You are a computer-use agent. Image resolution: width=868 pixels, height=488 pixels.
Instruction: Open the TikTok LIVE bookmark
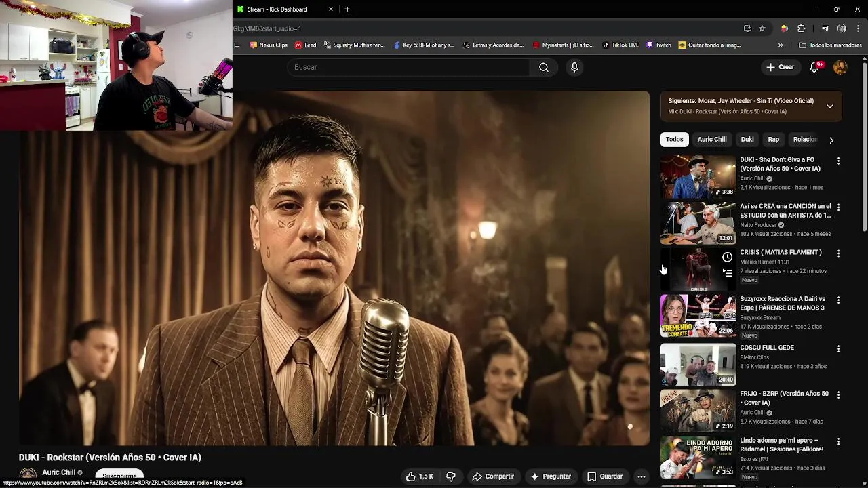620,45
